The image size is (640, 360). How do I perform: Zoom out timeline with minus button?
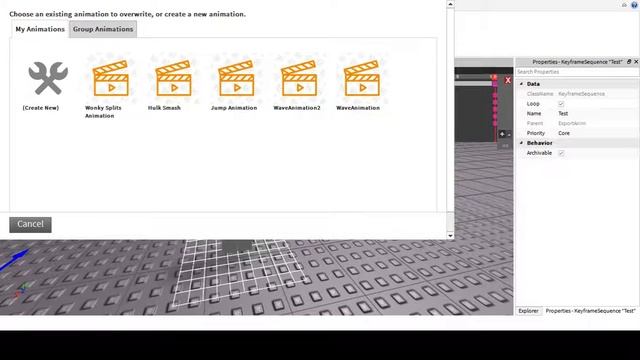tap(509, 134)
